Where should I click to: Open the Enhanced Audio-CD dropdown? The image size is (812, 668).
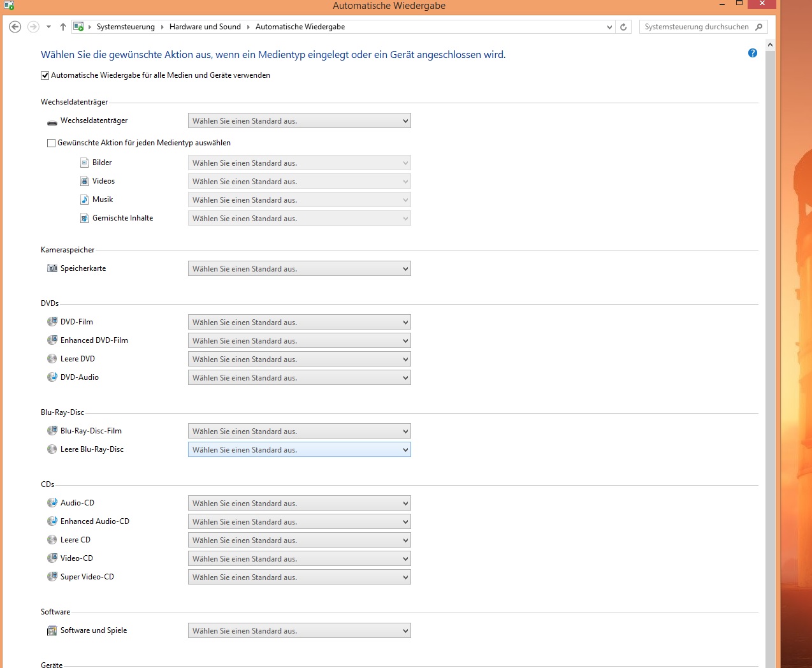point(300,521)
